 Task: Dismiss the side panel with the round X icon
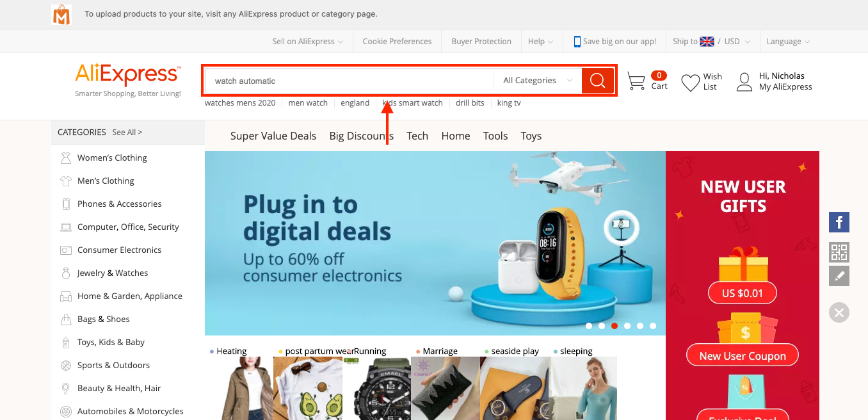click(839, 312)
